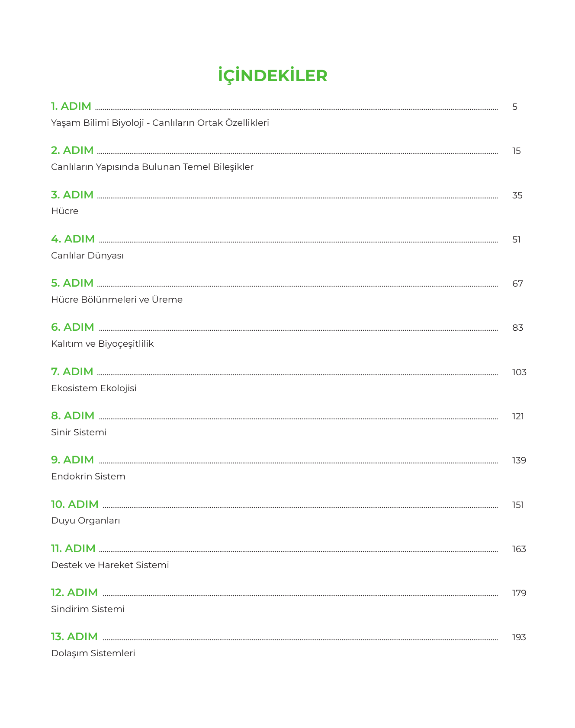Open the Canlılar Dünyası entry
The height and width of the screenshot is (728, 575).
pos(87,255)
